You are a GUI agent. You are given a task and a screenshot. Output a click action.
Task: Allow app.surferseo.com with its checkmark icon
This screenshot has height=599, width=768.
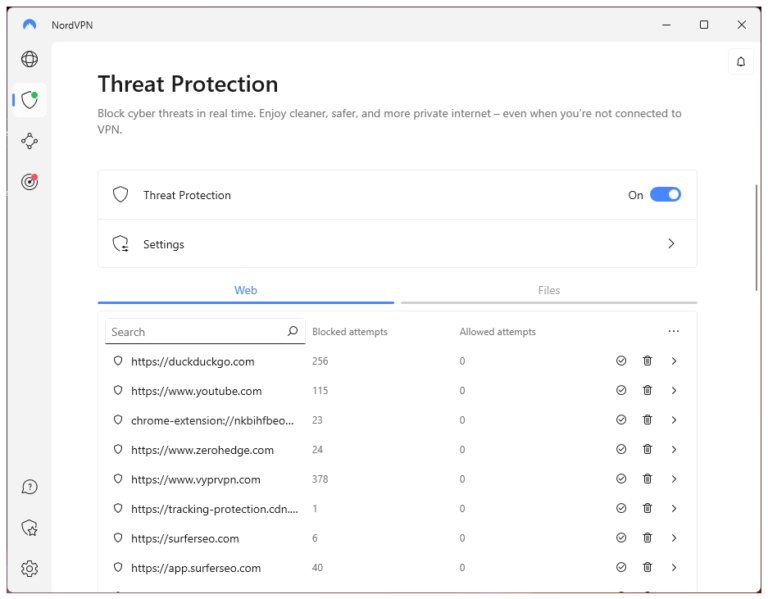[x=621, y=567]
